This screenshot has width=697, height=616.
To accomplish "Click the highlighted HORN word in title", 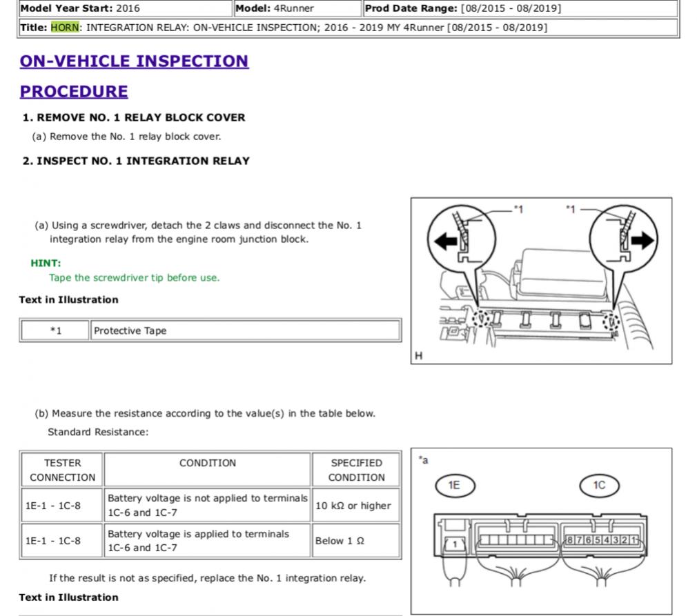I will click(x=65, y=27).
